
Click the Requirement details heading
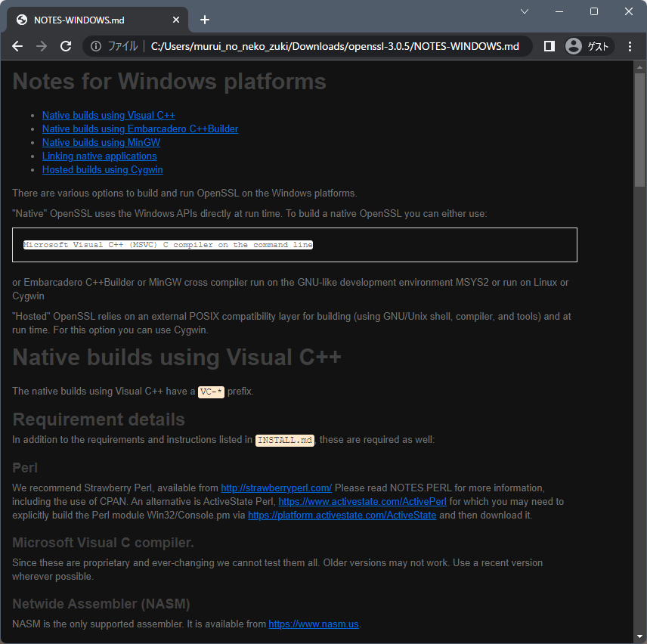pos(98,420)
